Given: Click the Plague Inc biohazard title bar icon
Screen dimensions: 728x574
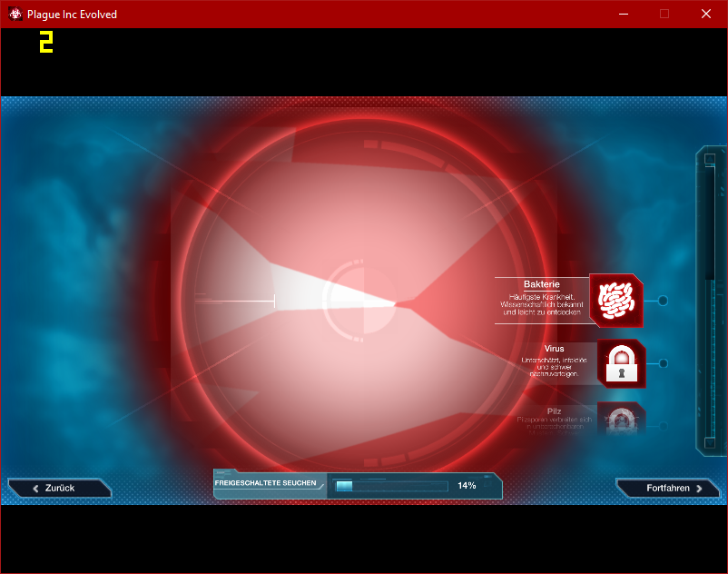Looking at the screenshot, I should [15, 14].
